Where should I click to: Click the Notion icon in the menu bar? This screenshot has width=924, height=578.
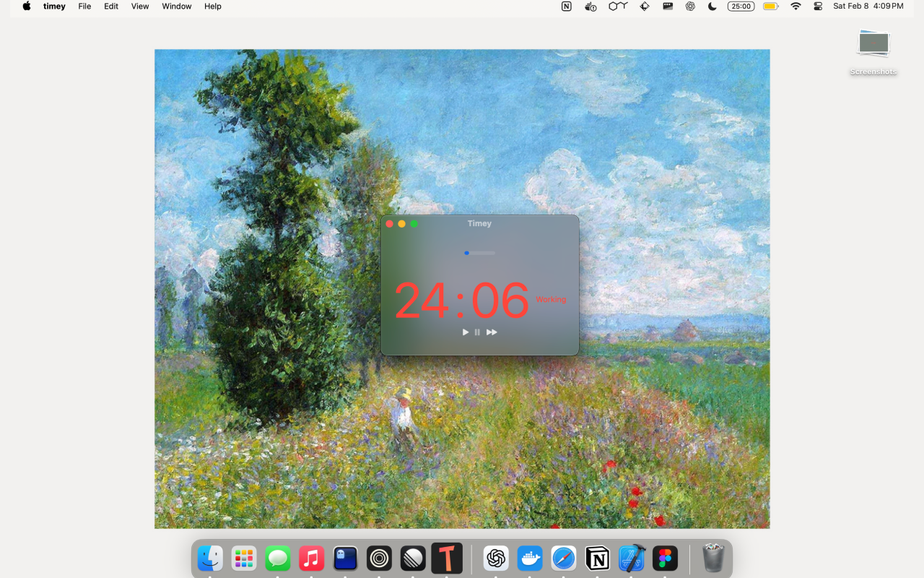pyautogui.click(x=567, y=7)
